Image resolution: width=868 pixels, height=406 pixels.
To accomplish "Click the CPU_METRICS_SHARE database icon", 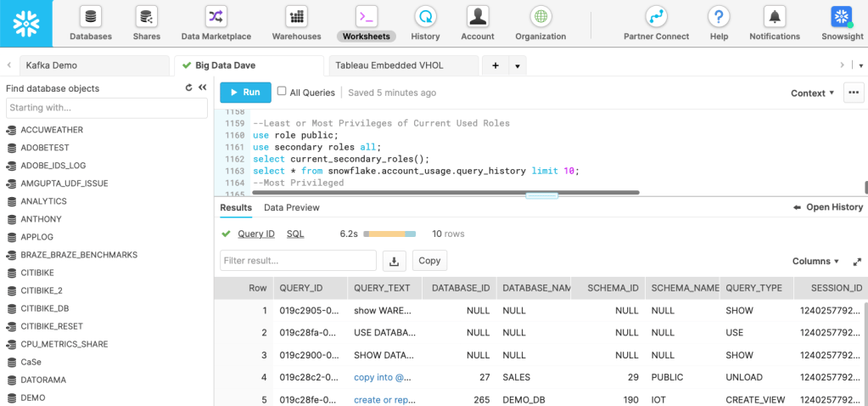I will (10, 344).
